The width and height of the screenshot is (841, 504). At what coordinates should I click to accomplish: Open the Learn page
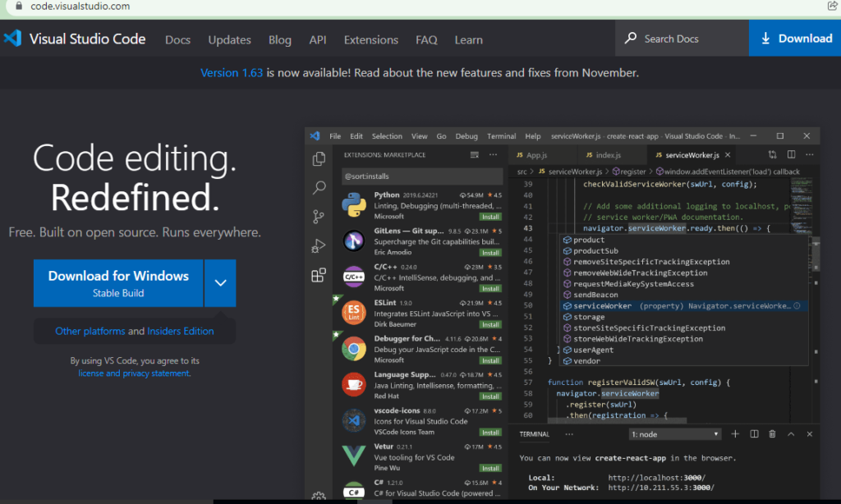[469, 39]
